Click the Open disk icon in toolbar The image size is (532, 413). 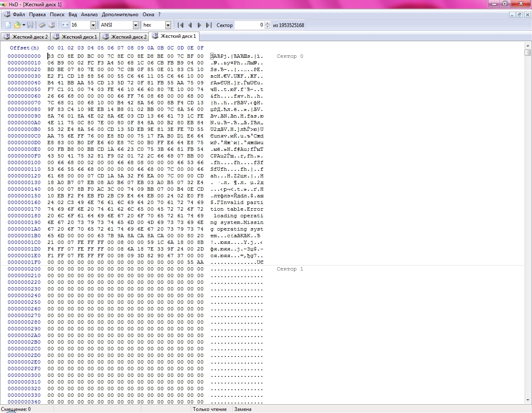[x=52, y=25]
